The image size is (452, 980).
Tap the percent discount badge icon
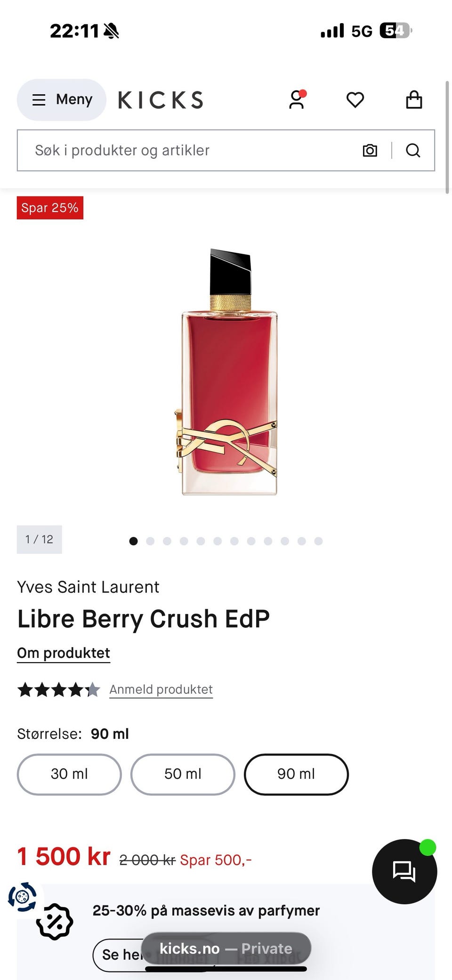tap(55, 922)
